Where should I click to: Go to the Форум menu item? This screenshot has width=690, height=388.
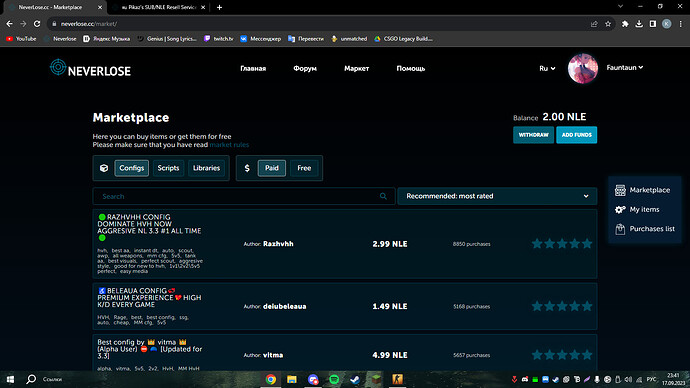pos(305,69)
